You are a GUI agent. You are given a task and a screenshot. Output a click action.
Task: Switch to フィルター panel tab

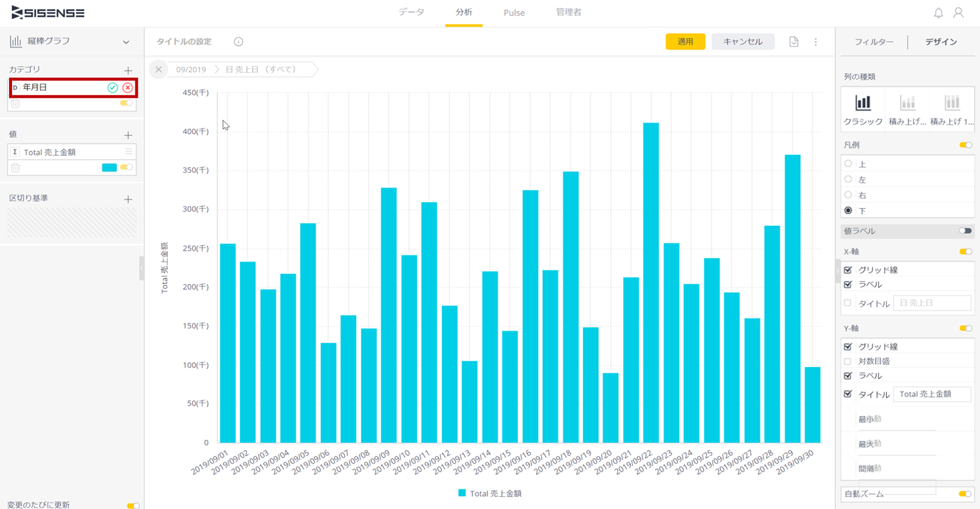coord(874,42)
